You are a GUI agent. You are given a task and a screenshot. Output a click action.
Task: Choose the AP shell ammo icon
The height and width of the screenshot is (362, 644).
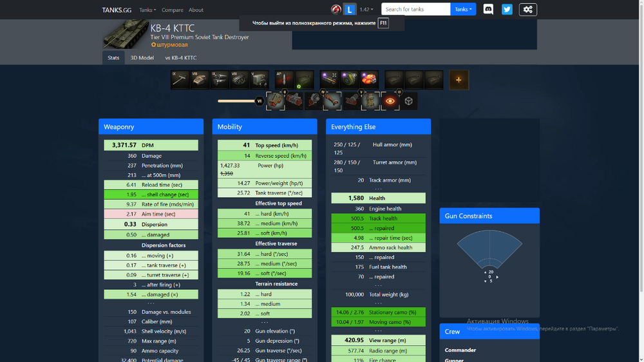coord(284,80)
